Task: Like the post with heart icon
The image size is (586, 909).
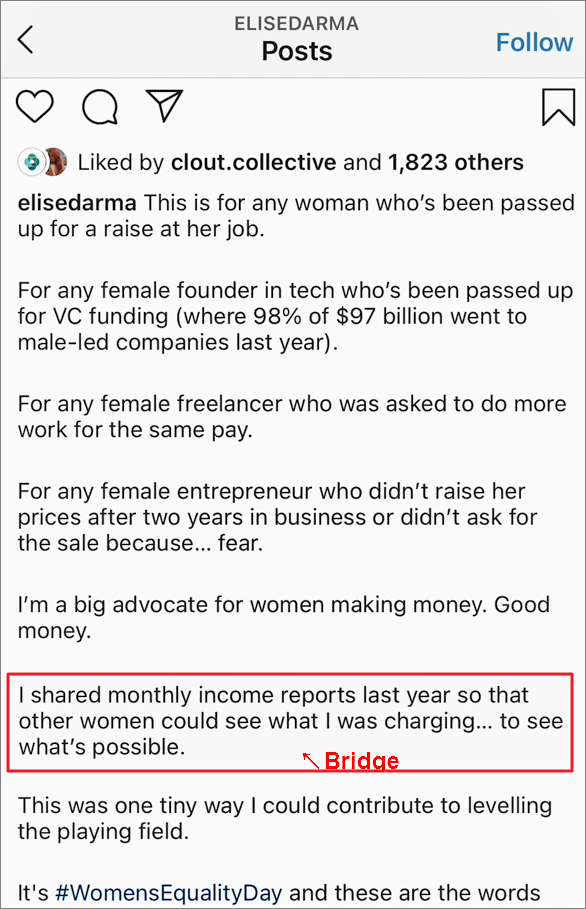Action: [35, 106]
